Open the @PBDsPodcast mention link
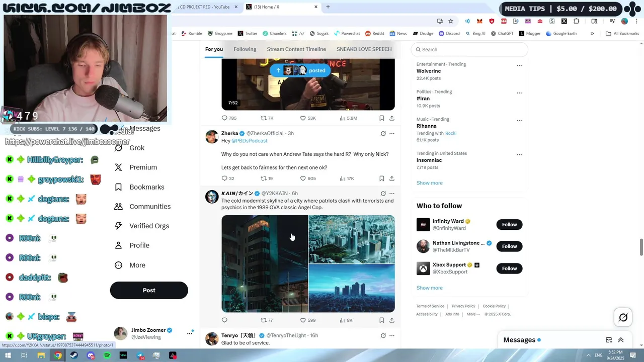This screenshot has height=362, width=644. (x=249, y=141)
